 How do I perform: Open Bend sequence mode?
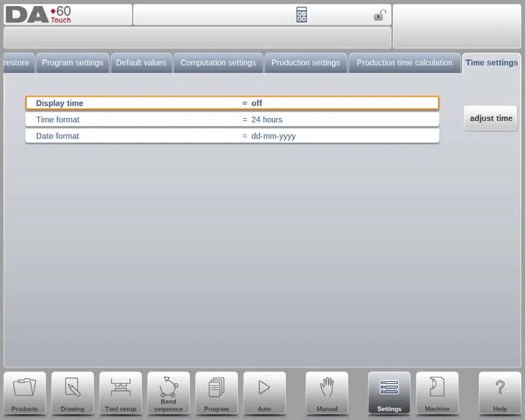[x=168, y=393]
